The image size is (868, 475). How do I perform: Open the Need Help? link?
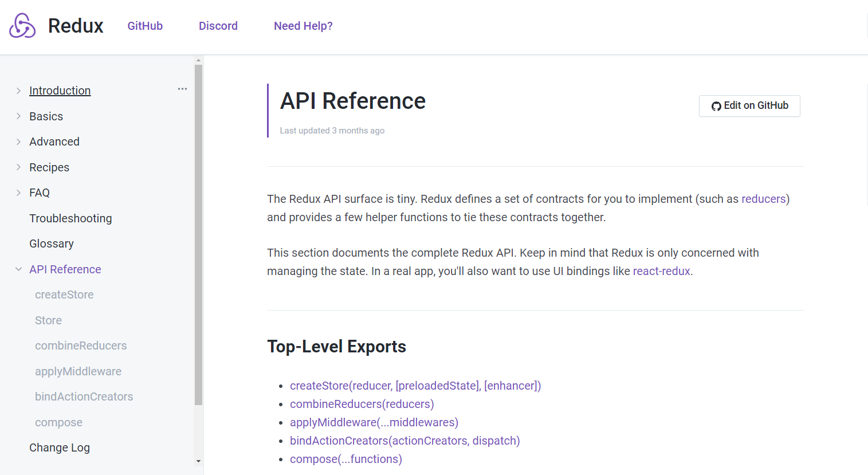click(303, 26)
